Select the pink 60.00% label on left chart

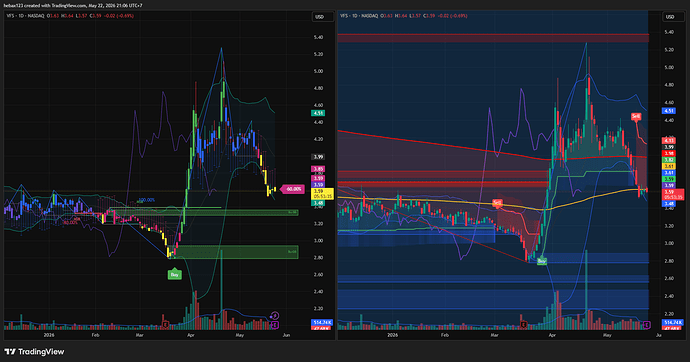(294, 189)
